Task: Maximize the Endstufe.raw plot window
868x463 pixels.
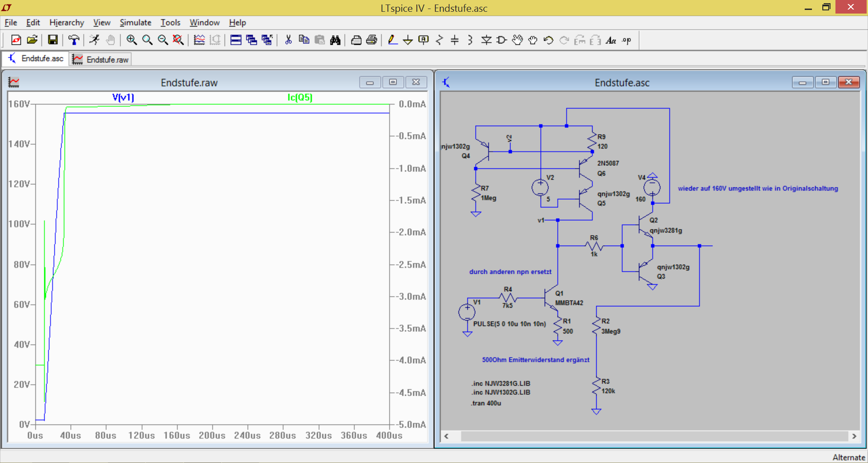Action: coord(393,82)
